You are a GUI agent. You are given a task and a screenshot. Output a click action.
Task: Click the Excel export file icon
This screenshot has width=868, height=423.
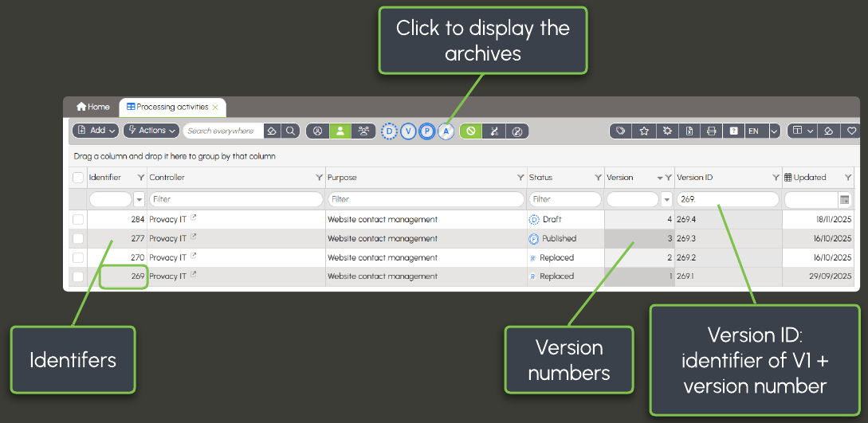click(689, 131)
